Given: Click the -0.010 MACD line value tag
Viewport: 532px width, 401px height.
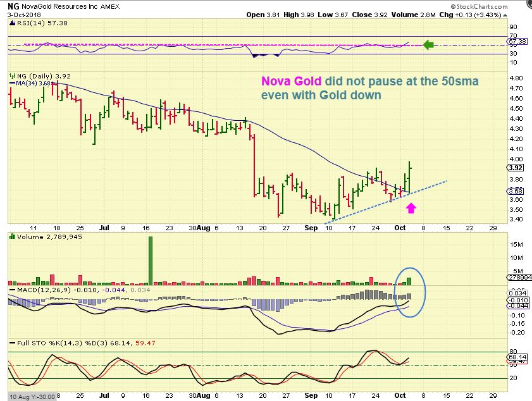Looking at the screenshot, I should point(517,300).
